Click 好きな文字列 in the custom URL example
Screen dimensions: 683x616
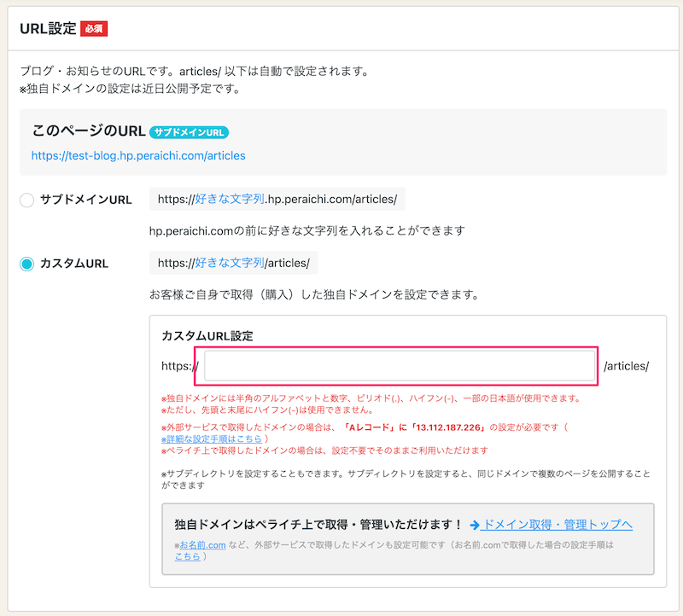(x=230, y=264)
